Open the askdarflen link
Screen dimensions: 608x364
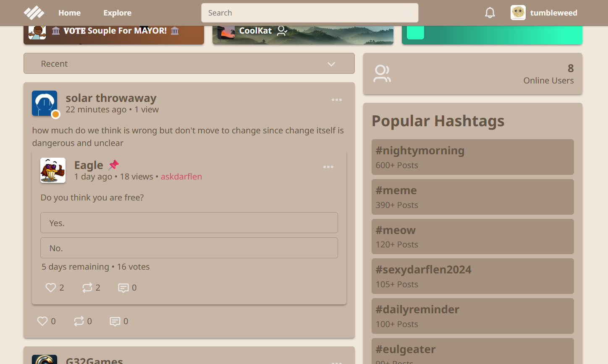(x=181, y=177)
